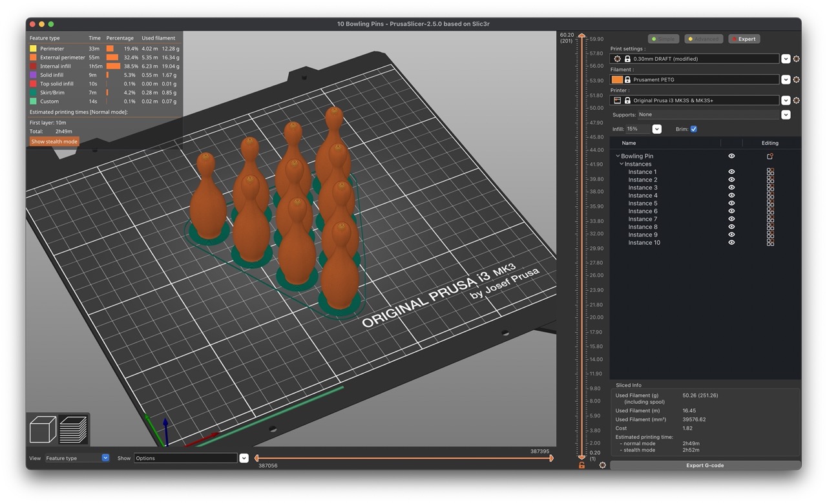Click the left handle of horizontal move slider

[256, 458]
